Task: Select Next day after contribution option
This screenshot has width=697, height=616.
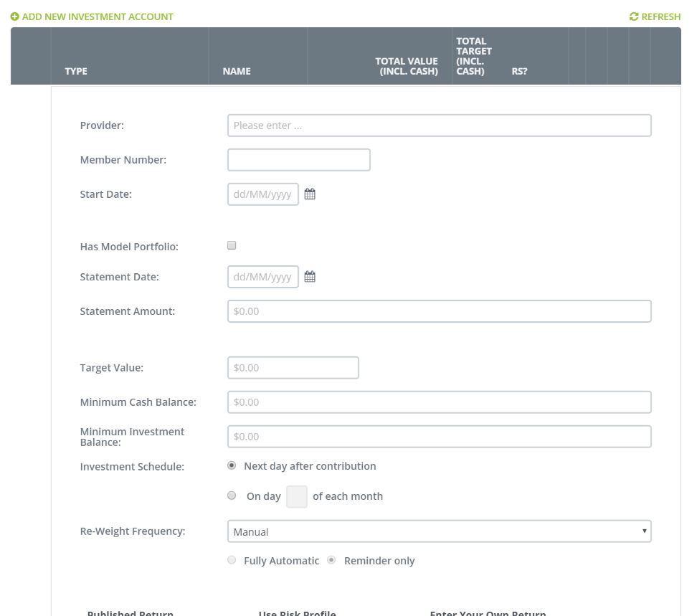Action: pos(232,465)
